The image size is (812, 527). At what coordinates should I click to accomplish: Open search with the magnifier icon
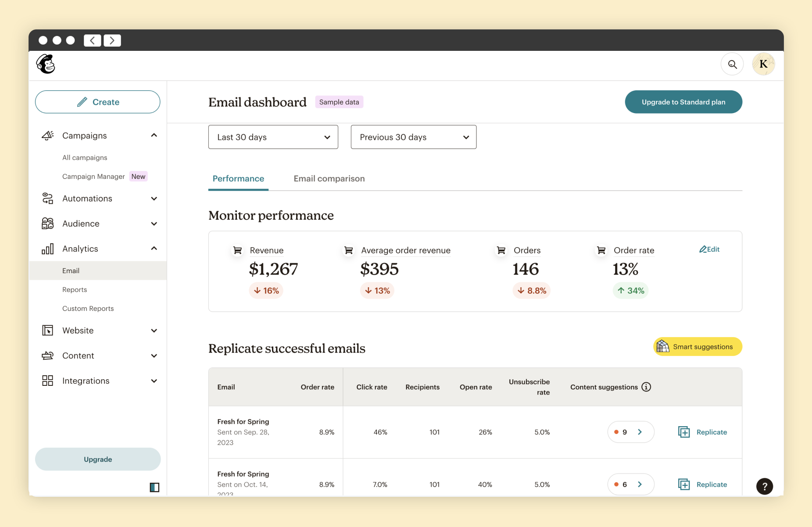point(732,64)
